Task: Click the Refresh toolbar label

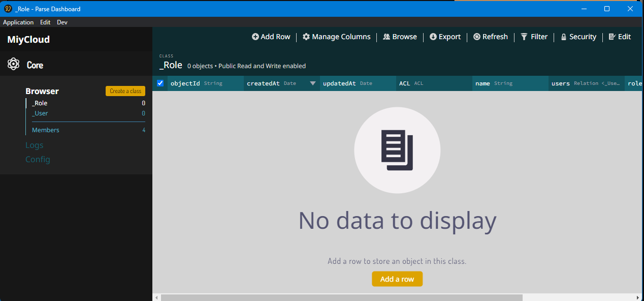Action: coord(495,37)
